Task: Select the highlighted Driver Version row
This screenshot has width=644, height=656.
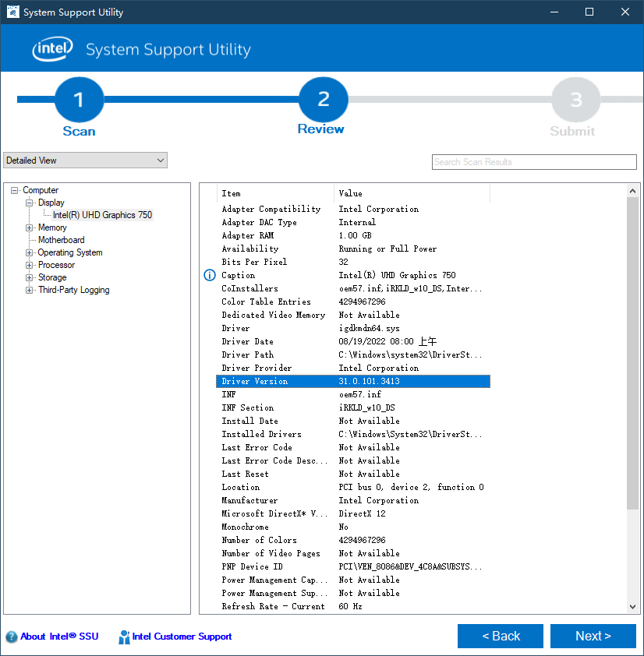Action: (x=351, y=381)
